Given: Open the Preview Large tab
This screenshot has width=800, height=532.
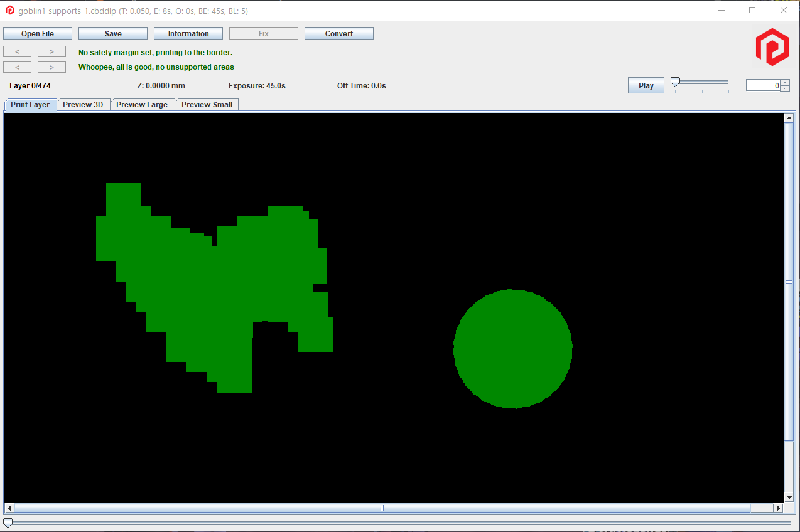Looking at the screenshot, I should (x=142, y=104).
